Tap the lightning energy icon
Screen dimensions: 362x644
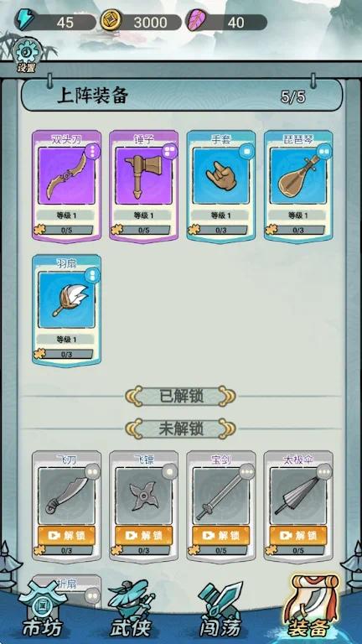pos(25,20)
